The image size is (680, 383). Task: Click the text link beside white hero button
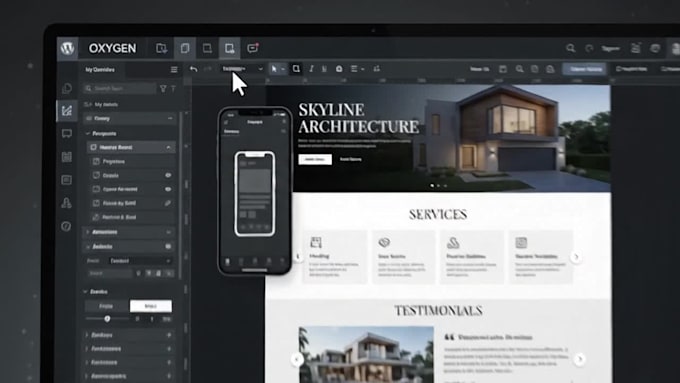pyautogui.click(x=350, y=159)
